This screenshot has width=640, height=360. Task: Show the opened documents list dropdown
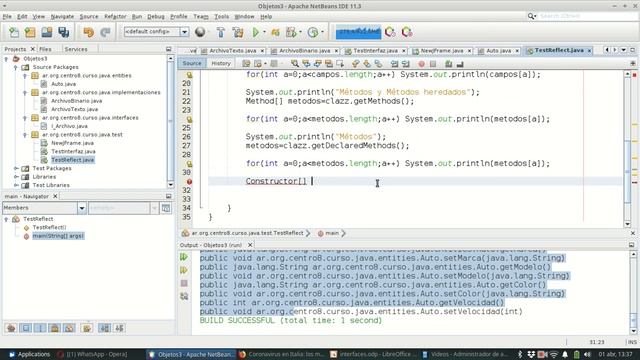point(624,50)
